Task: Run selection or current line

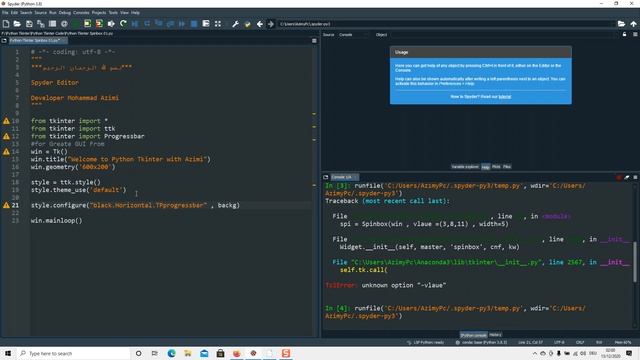Action: 111,24
